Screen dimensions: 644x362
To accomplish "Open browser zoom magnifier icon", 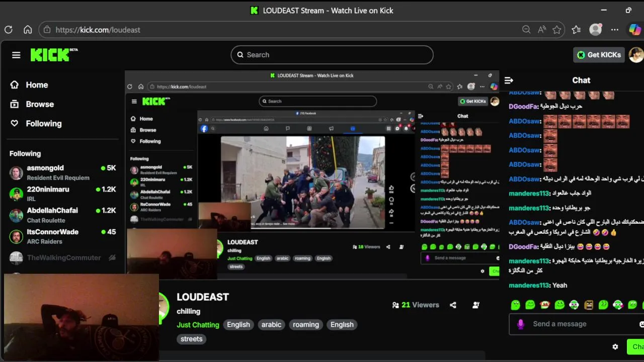I will 526,30.
